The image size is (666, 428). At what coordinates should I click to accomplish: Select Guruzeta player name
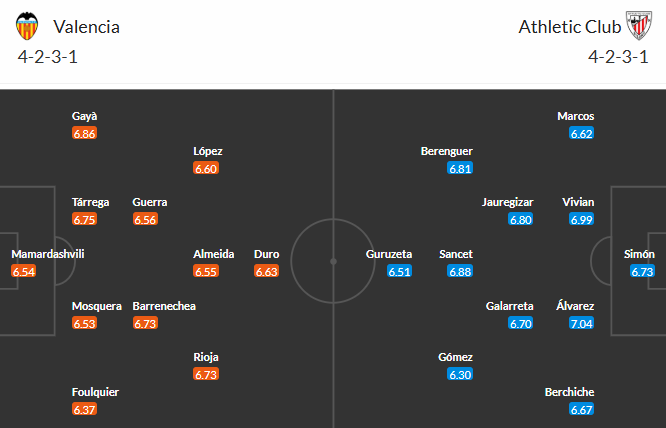(389, 254)
